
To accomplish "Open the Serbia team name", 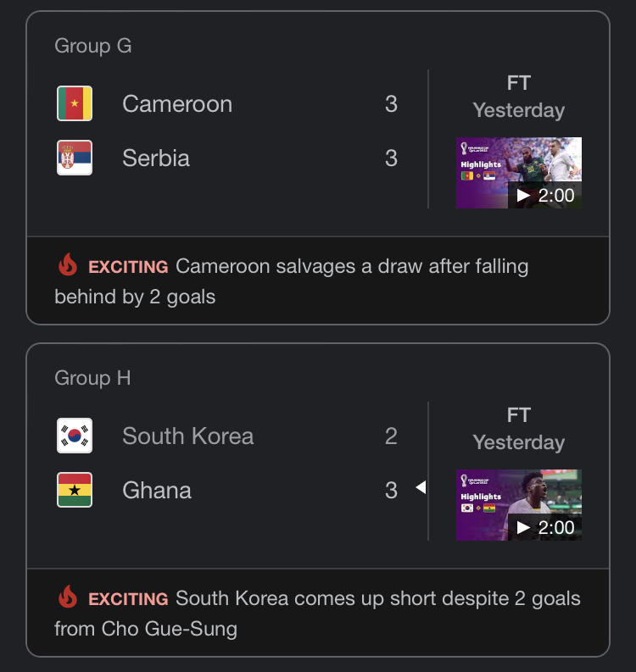I will click(156, 158).
